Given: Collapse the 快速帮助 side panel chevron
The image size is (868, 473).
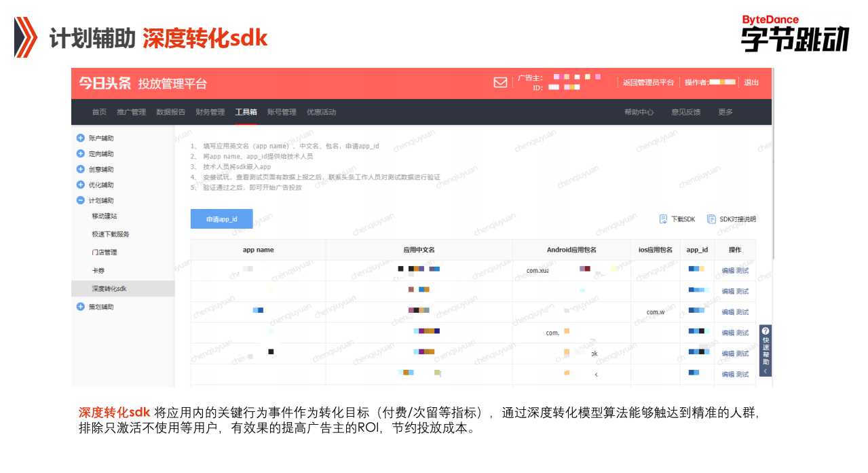Looking at the screenshot, I should pyautogui.click(x=766, y=372).
